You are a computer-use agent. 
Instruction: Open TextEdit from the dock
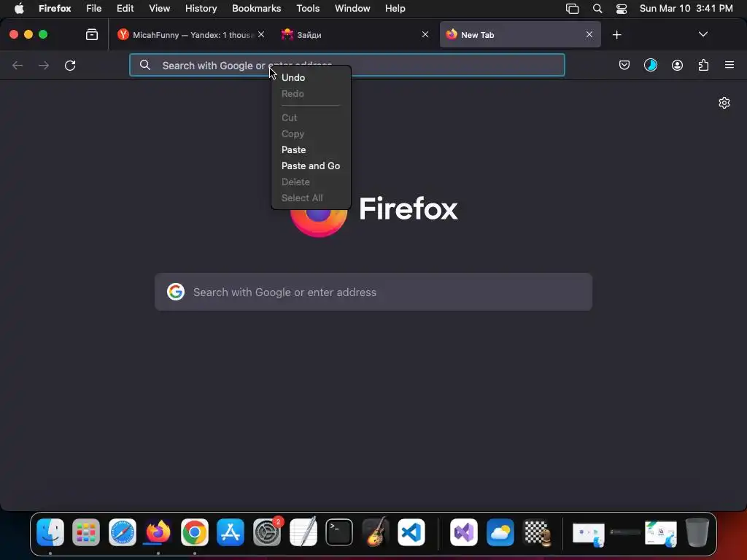303,532
